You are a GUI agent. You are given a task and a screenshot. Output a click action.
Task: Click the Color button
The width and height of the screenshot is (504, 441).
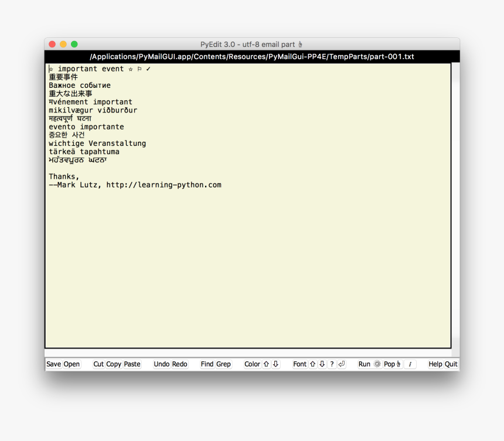point(252,364)
